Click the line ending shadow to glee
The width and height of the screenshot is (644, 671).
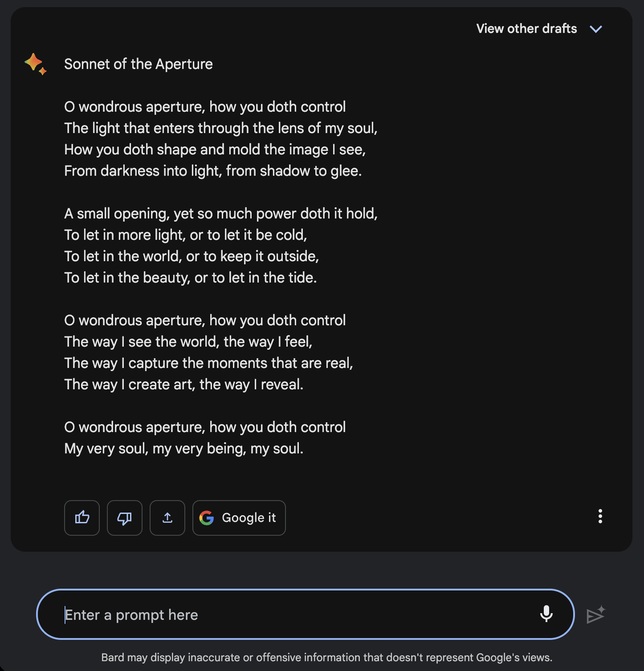pos(213,171)
